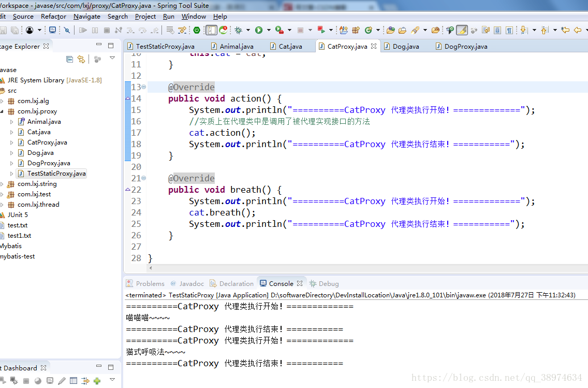Screen dimensions: 588x388
Task: Click the Save All toolbar icon
Action: [15, 30]
